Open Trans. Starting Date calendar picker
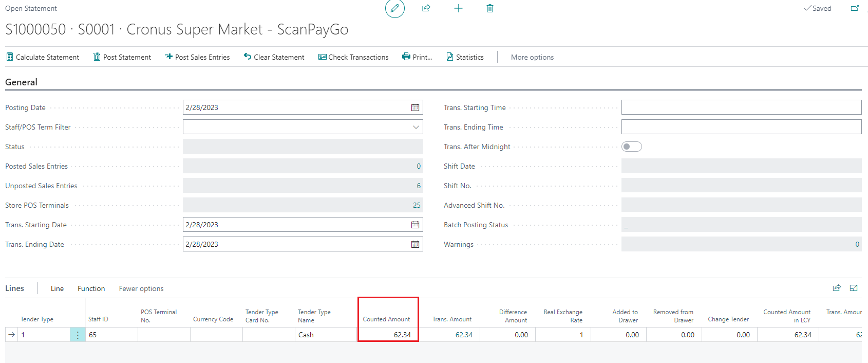Viewport: 868px width, 363px height. click(415, 225)
